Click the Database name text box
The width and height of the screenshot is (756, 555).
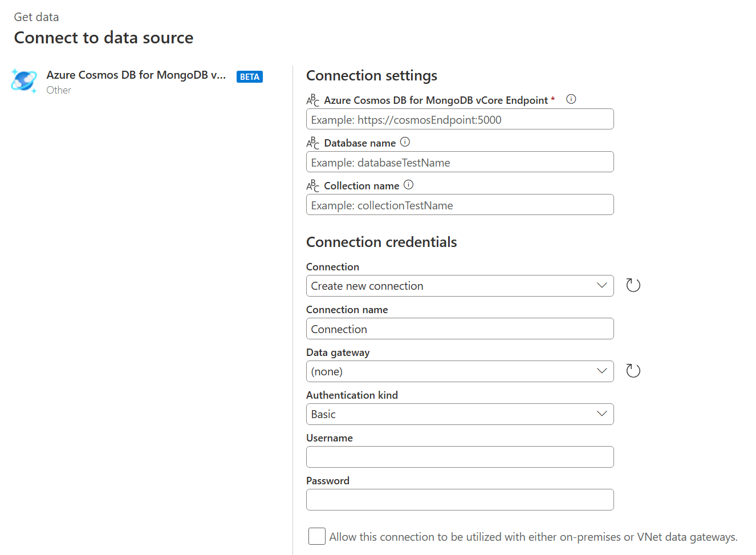(460, 163)
